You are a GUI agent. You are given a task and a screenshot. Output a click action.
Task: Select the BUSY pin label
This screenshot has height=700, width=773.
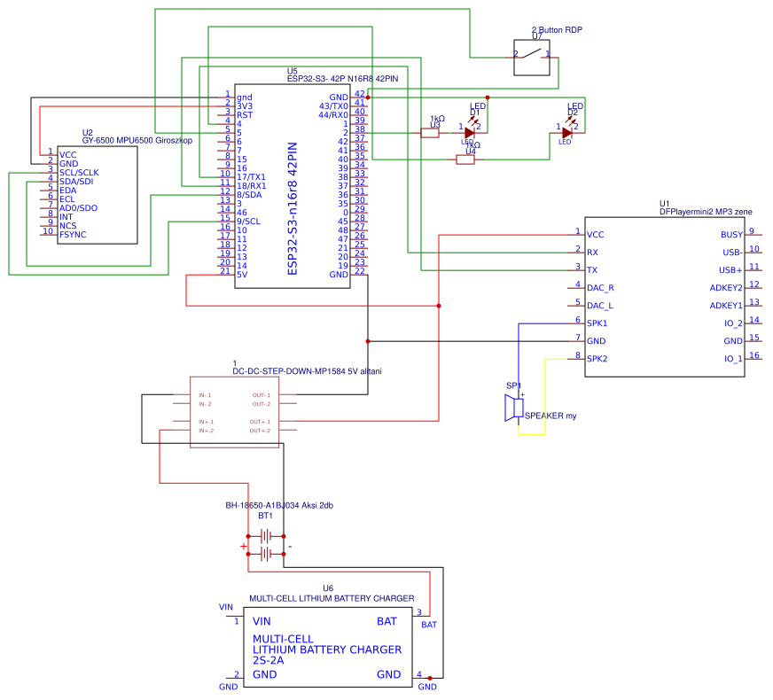(731, 235)
